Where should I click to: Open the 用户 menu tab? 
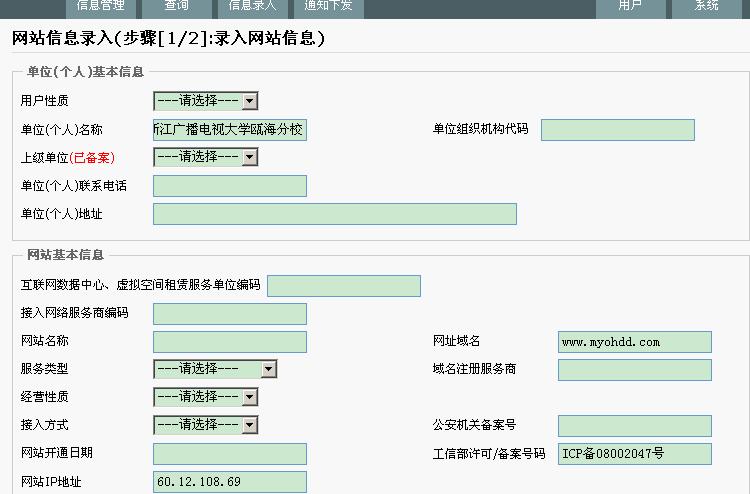pyautogui.click(x=630, y=6)
